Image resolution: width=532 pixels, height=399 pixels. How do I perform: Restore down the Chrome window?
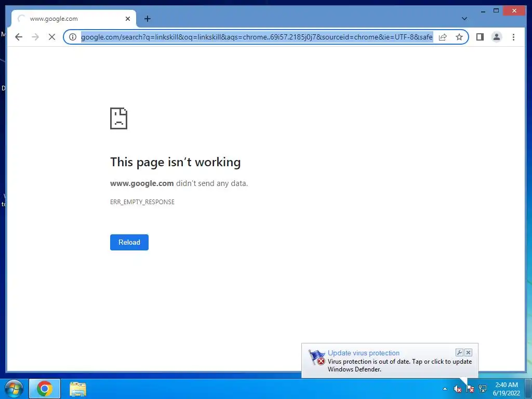coord(496,11)
